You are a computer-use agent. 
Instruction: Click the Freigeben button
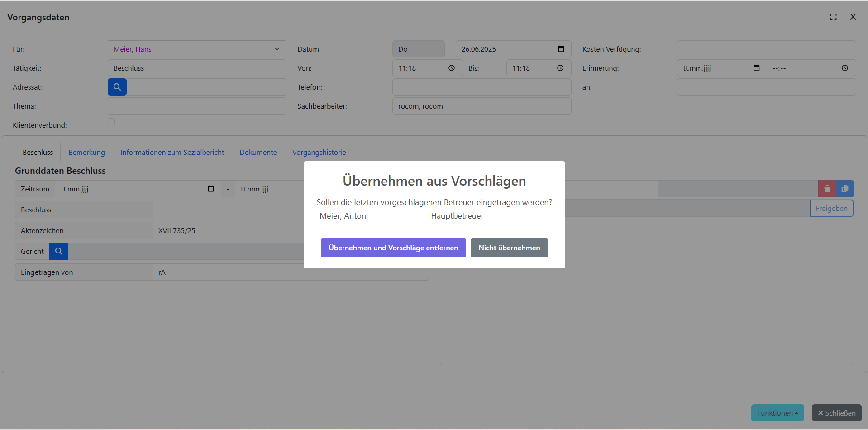[x=831, y=208]
